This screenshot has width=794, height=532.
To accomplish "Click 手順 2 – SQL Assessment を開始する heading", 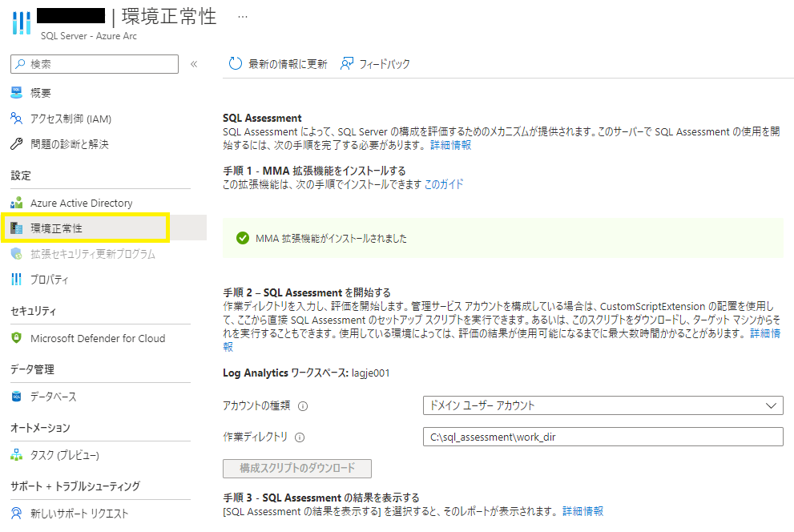I will tap(307, 292).
